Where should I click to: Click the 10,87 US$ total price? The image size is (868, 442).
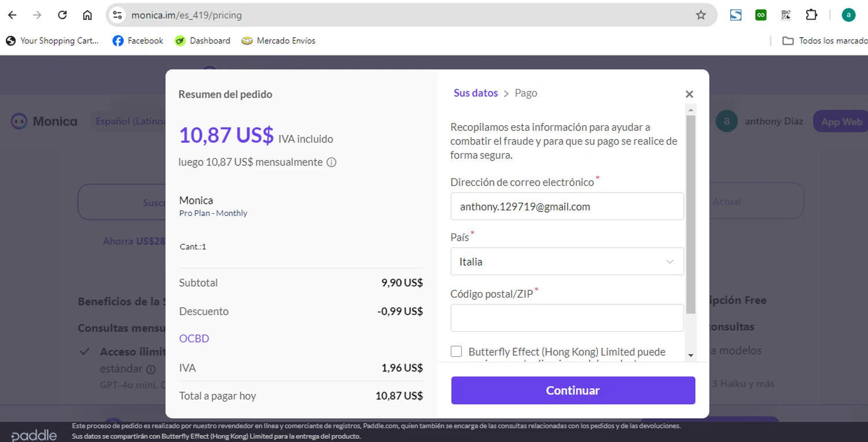coord(226,135)
